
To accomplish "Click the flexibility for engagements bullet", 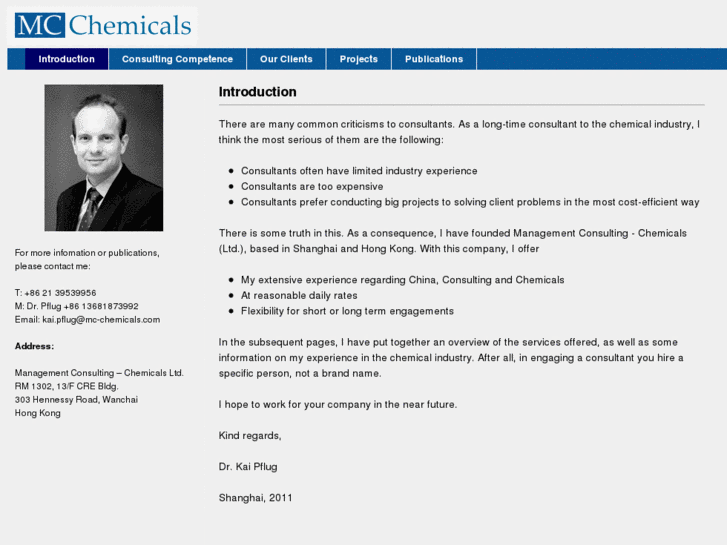I will (347, 311).
